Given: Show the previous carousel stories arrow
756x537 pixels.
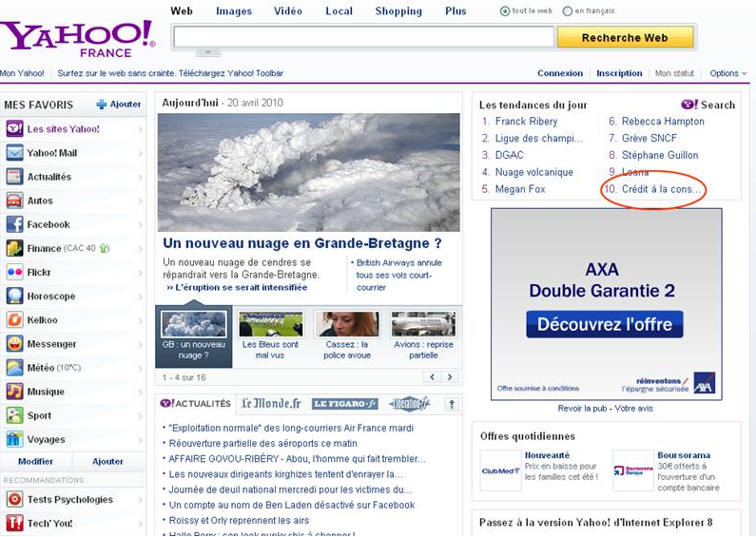Looking at the screenshot, I should tap(433, 377).
